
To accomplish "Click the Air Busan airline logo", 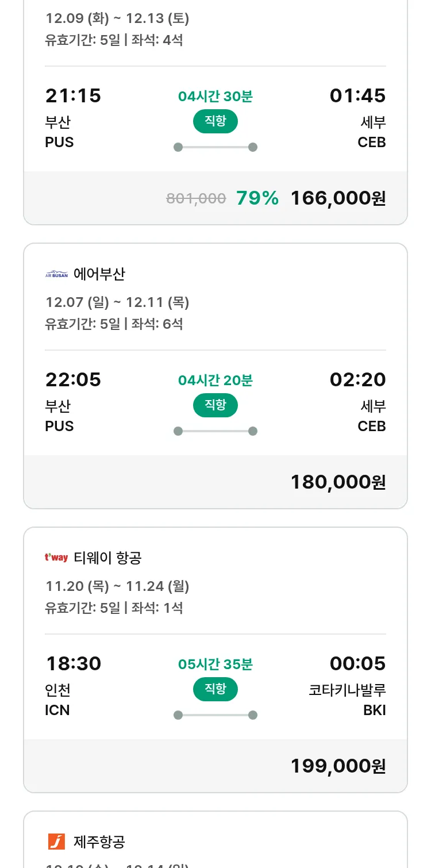I will pyautogui.click(x=56, y=274).
